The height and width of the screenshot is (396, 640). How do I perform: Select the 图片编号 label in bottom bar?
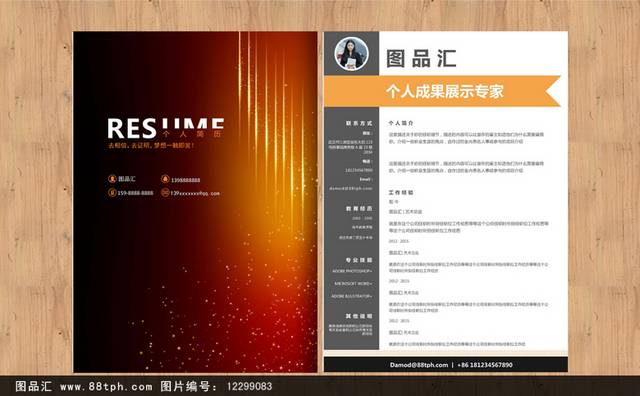coord(189,386)
